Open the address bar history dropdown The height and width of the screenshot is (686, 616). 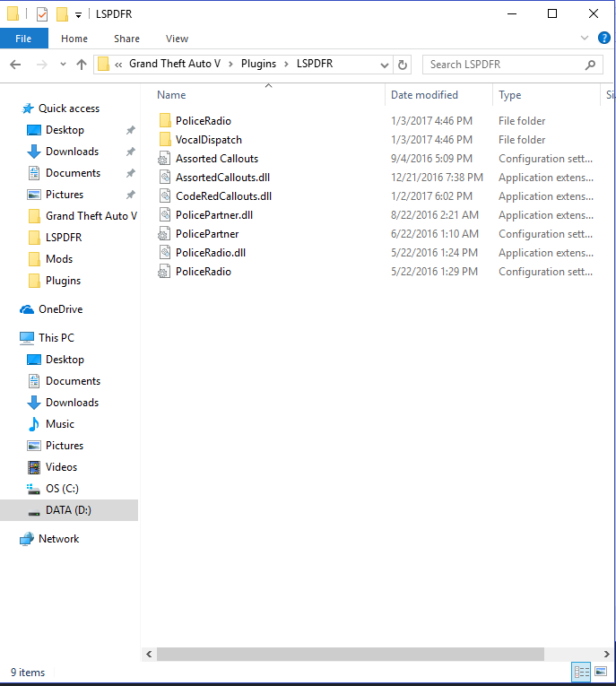click(384, 65)
